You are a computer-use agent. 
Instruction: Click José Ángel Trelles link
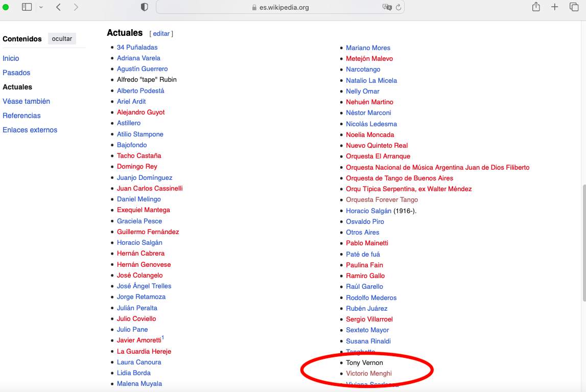(144, 286)
